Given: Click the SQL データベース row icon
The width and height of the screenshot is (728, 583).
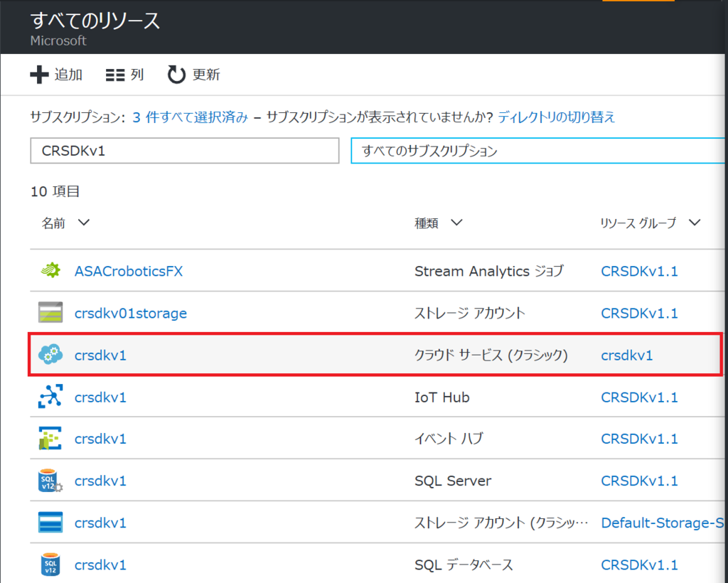Looking at the screenshot, I should tap(50, 565).
